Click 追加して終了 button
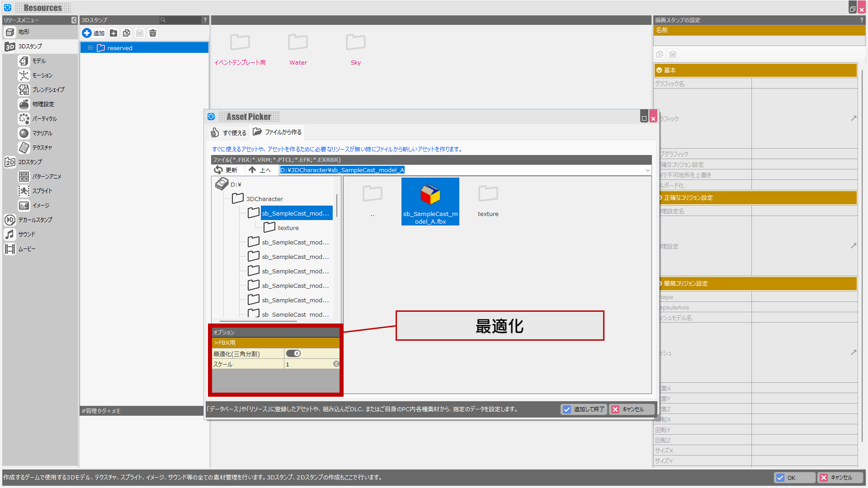 584,409
